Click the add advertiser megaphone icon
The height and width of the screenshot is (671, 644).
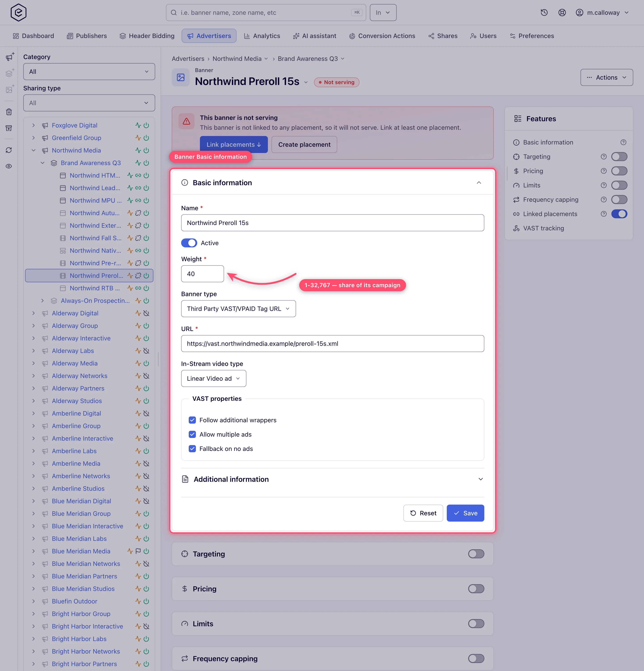(x=10, y=57)
